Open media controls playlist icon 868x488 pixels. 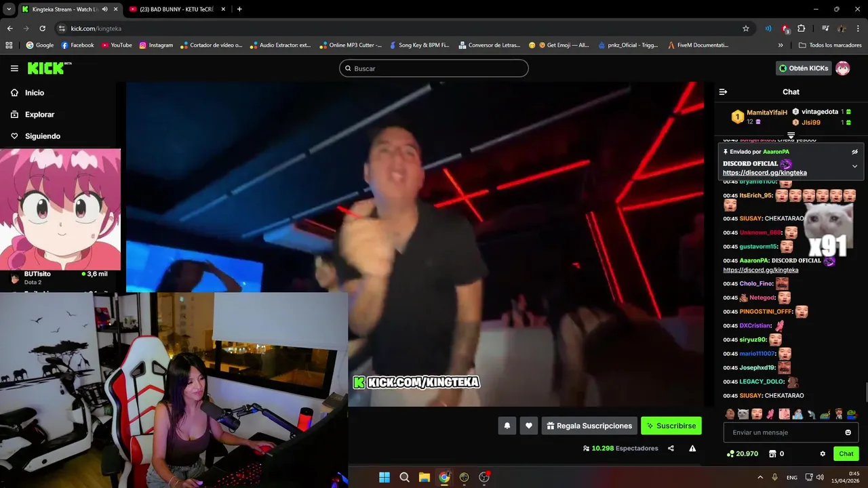click(x=825, y=28)
